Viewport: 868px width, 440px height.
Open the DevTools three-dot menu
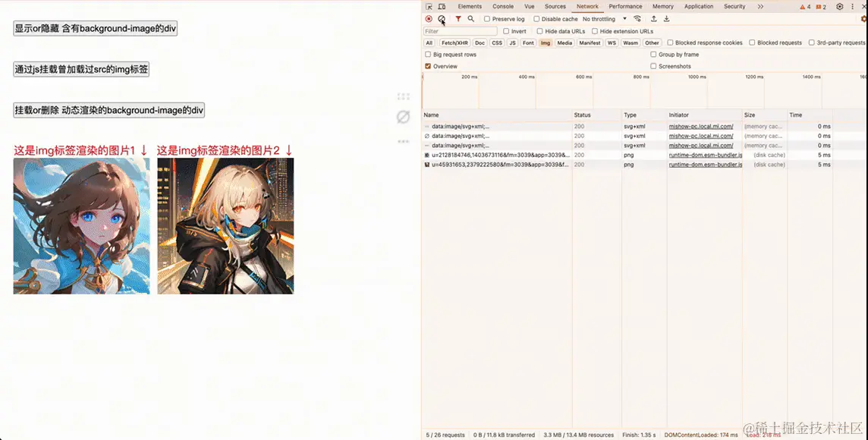pyautogui.click(x=852, y=6)
